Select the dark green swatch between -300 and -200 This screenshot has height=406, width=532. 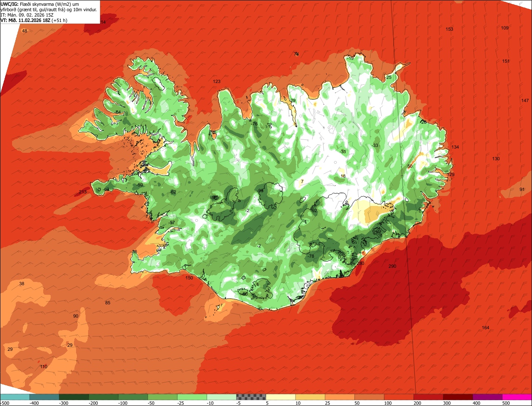point(74,397)
